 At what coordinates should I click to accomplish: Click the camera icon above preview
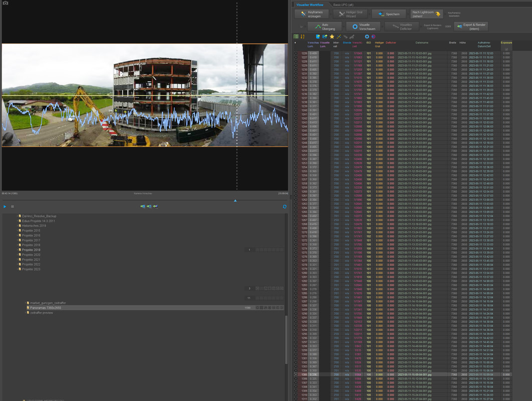pyautogui.click(x=6, y=3)
